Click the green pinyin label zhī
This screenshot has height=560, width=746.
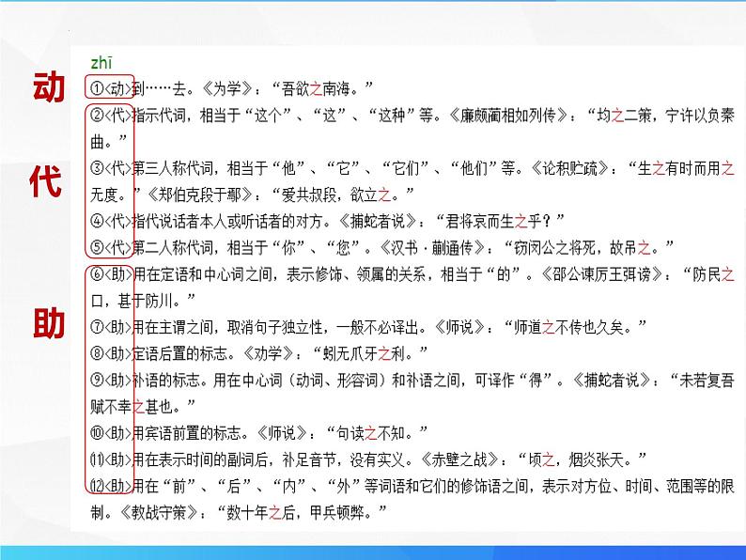[101, 63]
